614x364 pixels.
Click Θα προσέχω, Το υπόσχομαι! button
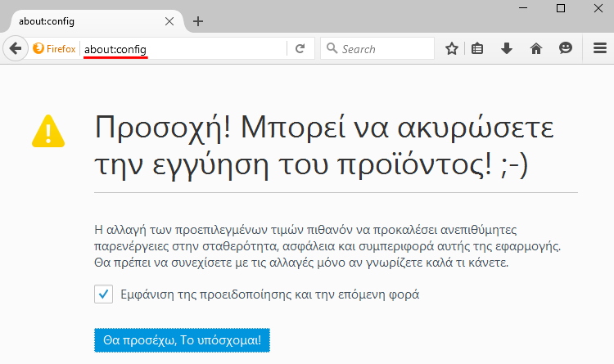tap(182, 340)
